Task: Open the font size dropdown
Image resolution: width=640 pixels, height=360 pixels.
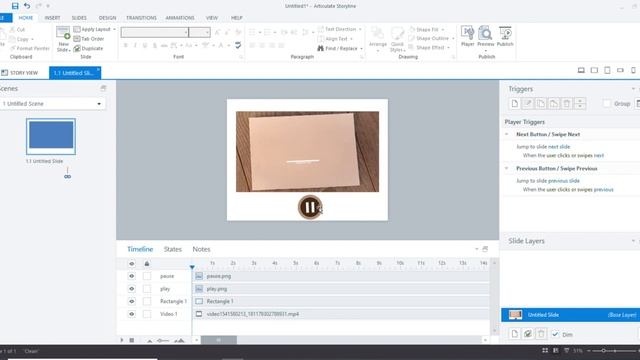Action: (x=207, y=32)
